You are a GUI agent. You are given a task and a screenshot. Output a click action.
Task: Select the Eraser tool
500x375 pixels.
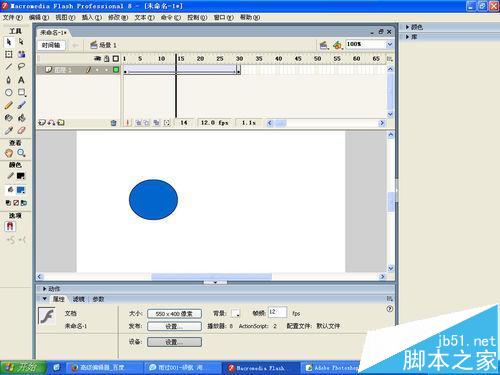tap(21, 130)
